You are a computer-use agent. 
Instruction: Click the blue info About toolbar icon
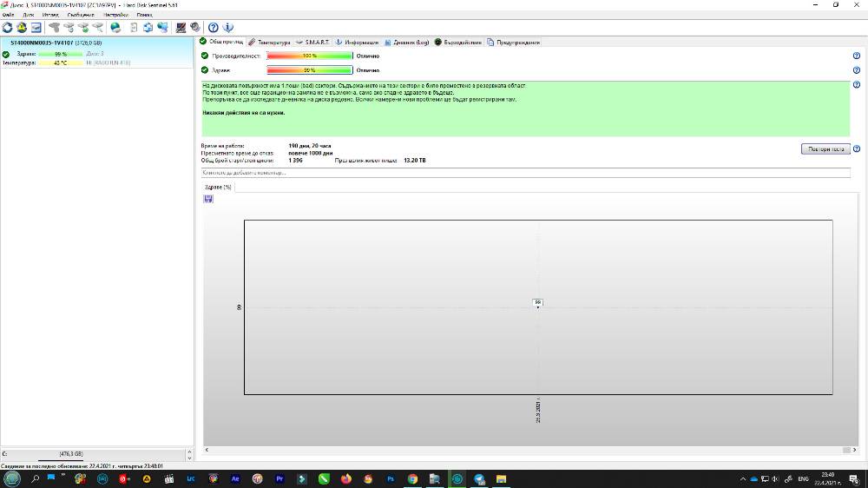(x=227, y=27)
